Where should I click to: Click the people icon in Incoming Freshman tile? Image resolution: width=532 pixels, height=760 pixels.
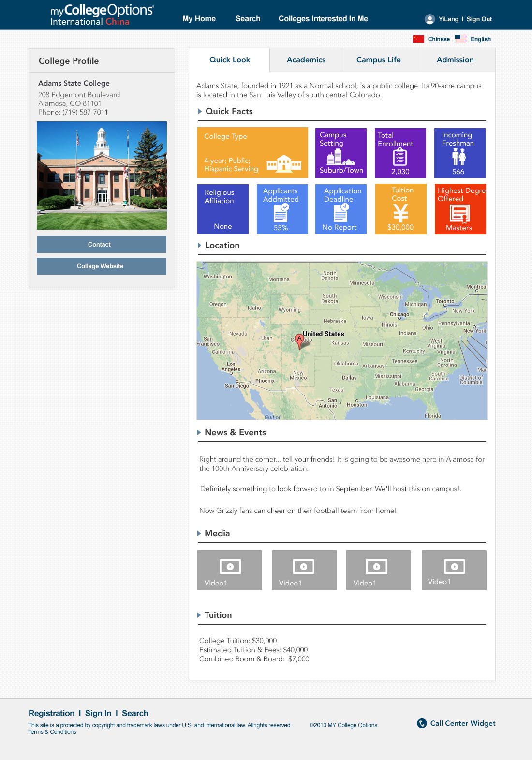tap(458, 157)
